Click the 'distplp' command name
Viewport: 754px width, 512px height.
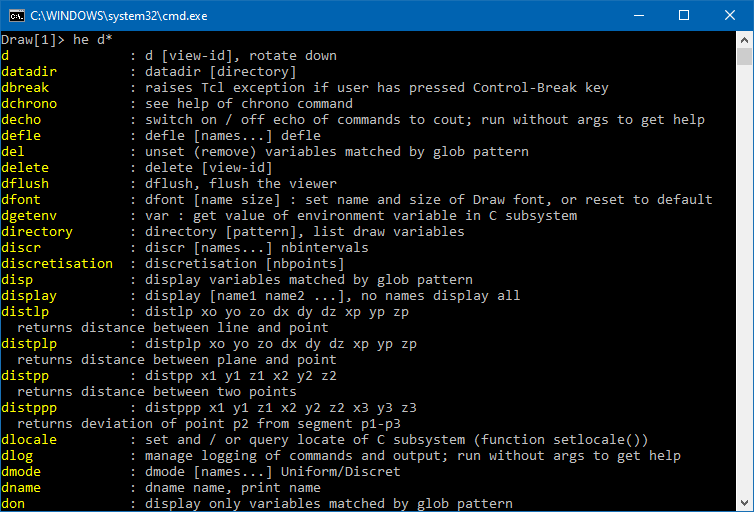(x=30, y=344)
